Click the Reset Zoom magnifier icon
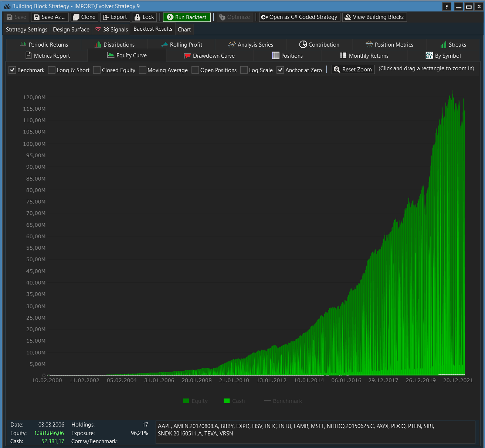This screenshot has width=485, height=448. (337, 70)
